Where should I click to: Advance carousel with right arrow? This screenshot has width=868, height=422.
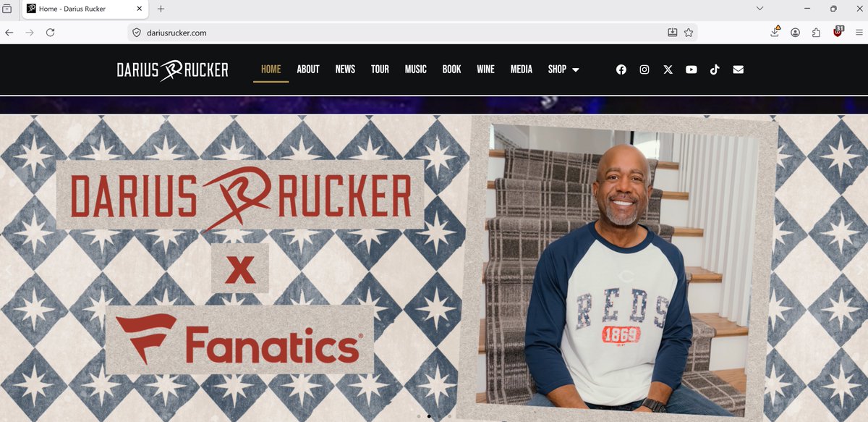point(859,271)
